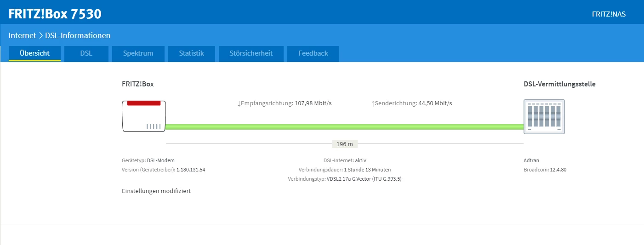Click Broadcom: 12.4.80 version text
This screenshot has width=644, height=245.
pos(545,170)
